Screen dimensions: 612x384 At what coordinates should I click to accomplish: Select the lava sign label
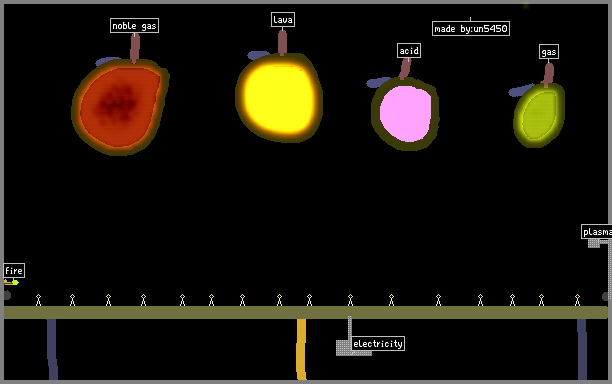click(x=283, y=20)
